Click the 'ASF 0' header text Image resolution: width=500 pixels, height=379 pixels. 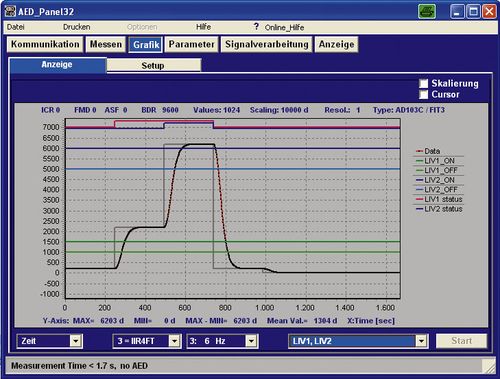pyautogui.click(x=116, y=110)
